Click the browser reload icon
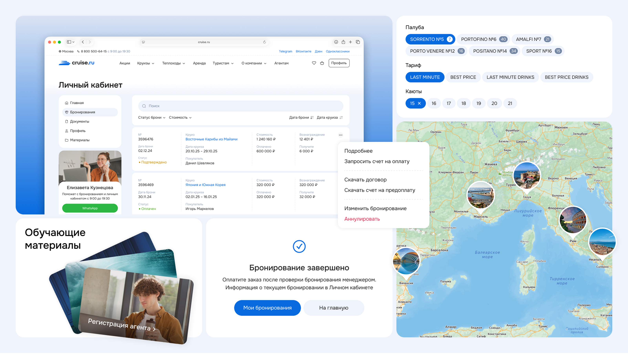Image resolution: width=628 pixels, height=364 pixels. pos(264,42)
